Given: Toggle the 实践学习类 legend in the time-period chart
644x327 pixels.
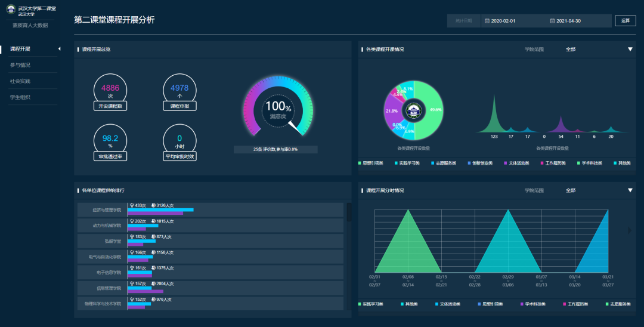Looking at the screenshot, I should [373, 304].
